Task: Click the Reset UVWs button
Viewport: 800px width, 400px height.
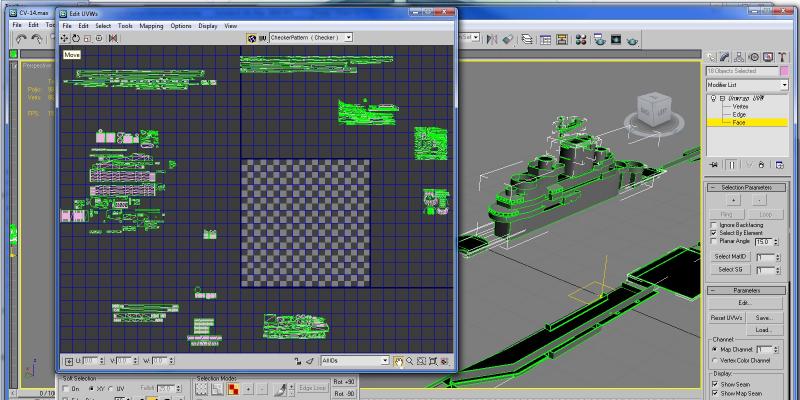Action: (x=727, y=317)
